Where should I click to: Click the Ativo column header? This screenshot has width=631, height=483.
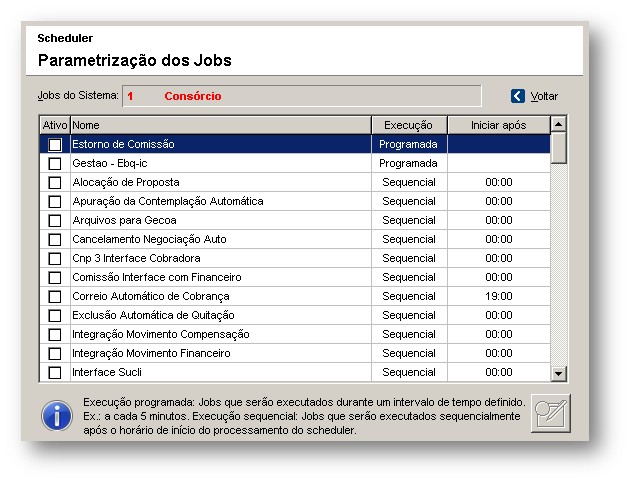pyautogui.click(x=55, y=125)
